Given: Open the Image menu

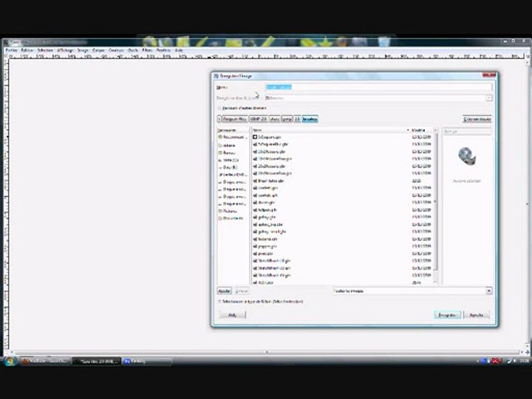Looking at the screenshot, I should tap(83, 50).
